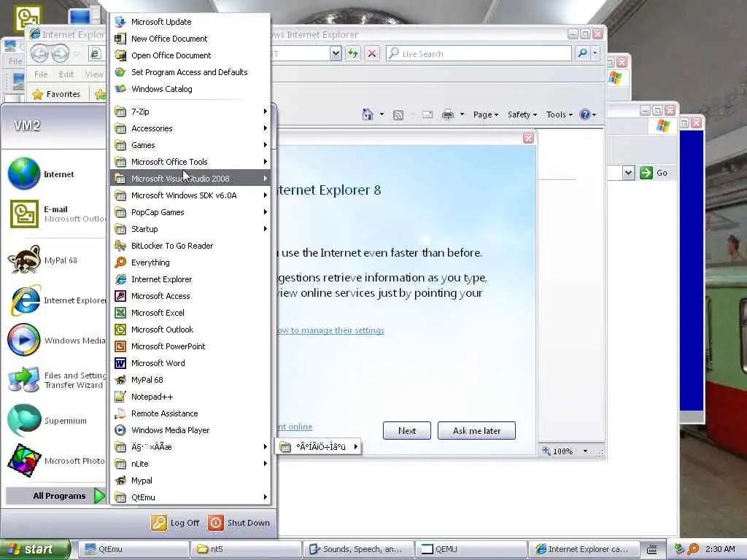747x560 pixels.
Task: Open Supermium in Start menu
Action: 55,421
